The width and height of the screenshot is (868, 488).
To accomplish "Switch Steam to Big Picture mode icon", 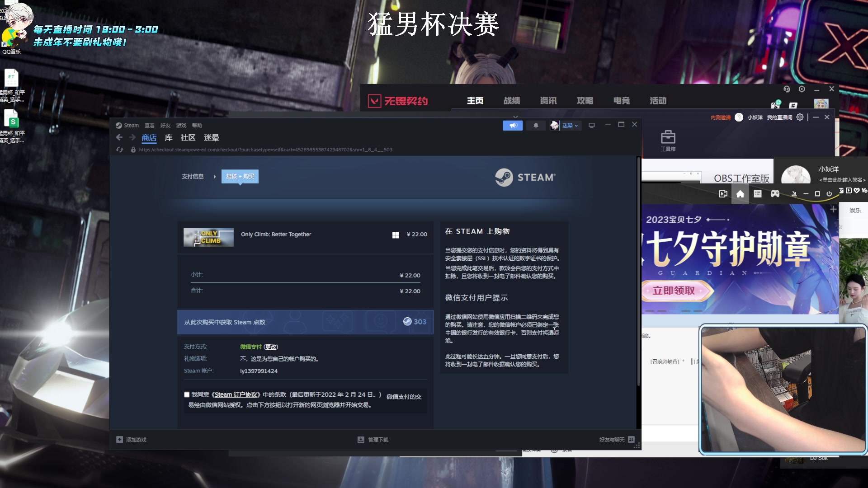I will click(591, 125).
